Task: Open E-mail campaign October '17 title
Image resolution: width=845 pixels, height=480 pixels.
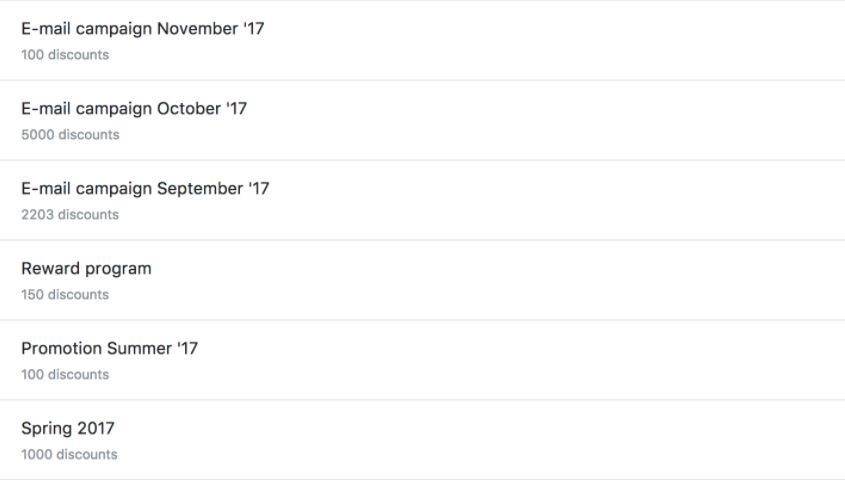Action: click(134, 109)
